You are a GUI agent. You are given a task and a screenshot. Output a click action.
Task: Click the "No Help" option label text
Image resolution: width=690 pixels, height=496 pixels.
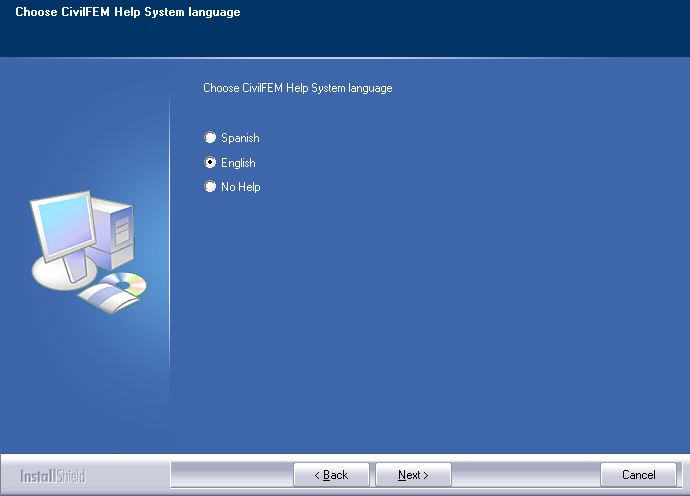coord(241,187)
